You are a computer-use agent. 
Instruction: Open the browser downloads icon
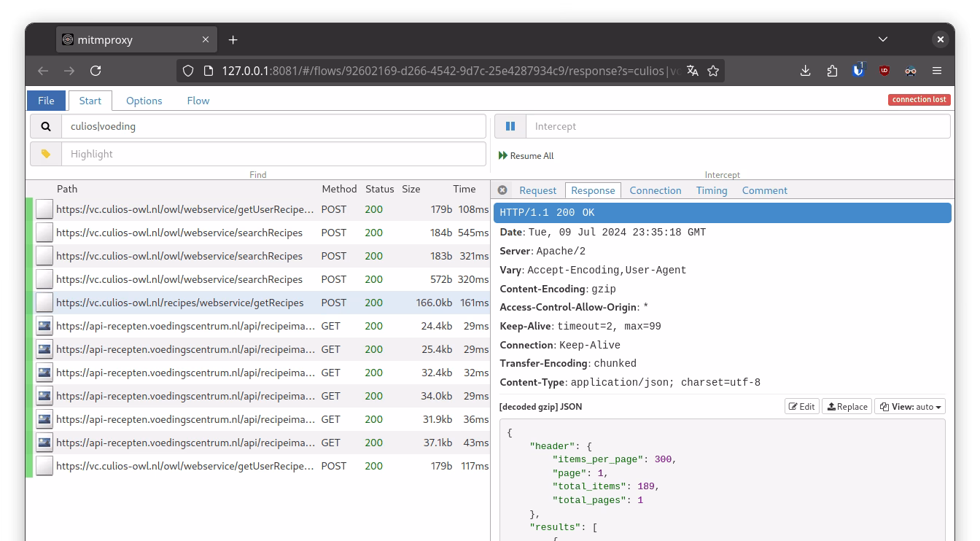click(x=806, y=71)
